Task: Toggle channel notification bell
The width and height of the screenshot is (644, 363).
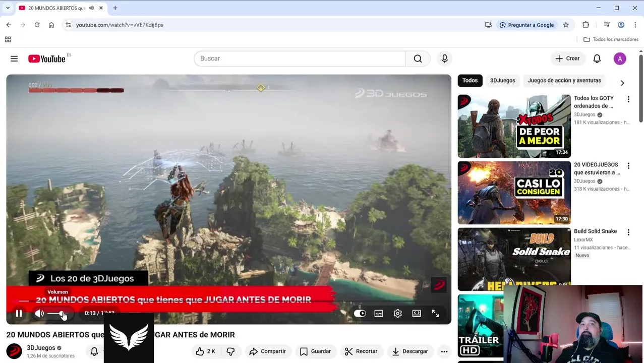Action: (94, 351)
